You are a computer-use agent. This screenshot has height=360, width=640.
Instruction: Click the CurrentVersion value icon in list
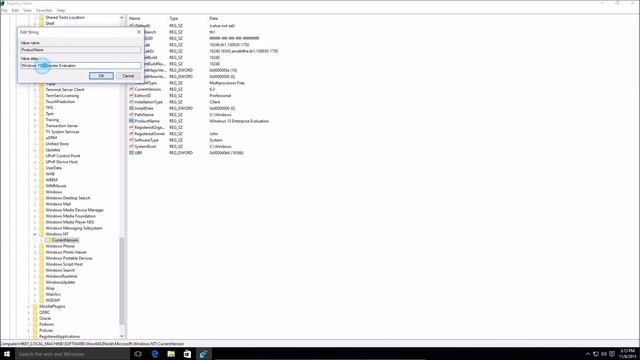(x=131, y=89)
